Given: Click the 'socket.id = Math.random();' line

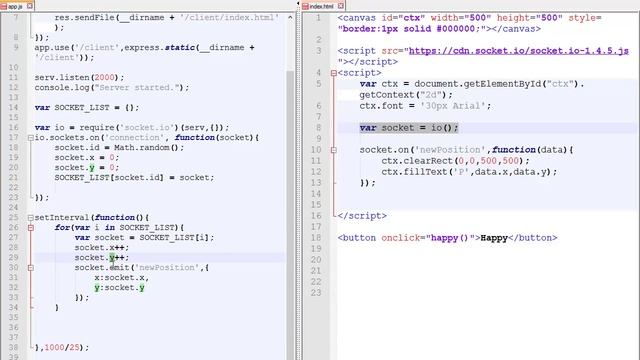Looking at the screenshot, I should pos(119,148).
